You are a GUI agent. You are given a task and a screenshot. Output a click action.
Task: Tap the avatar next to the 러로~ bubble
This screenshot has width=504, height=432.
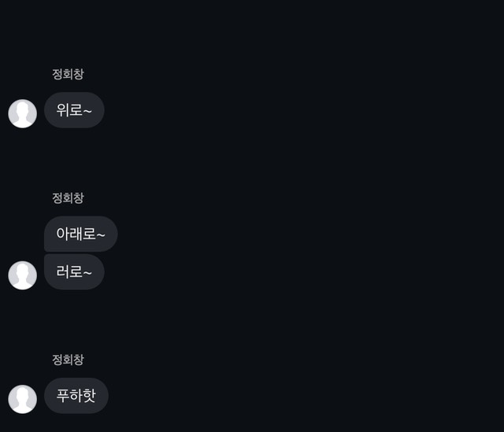coord(23,275)
